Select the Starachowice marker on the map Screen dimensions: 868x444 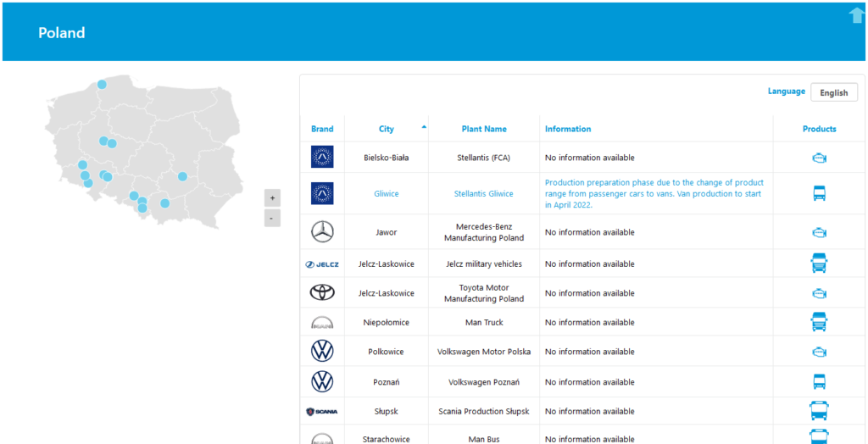182,176
